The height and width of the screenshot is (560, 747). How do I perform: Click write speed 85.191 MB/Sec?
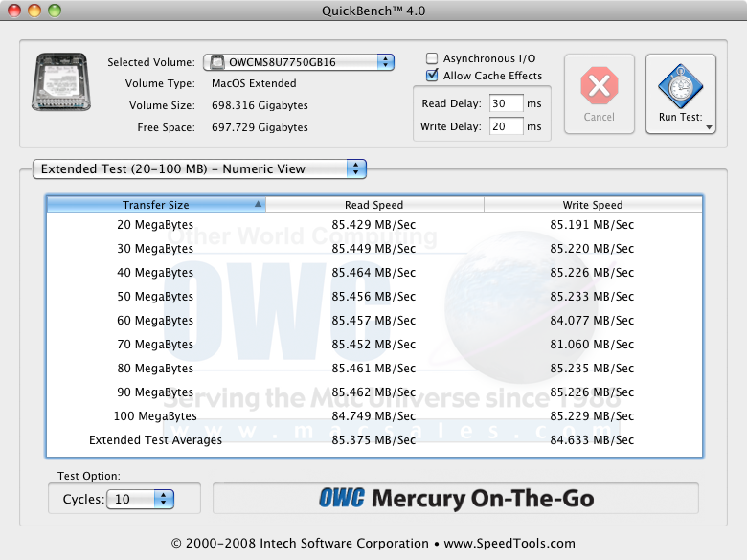pos(592,225)
